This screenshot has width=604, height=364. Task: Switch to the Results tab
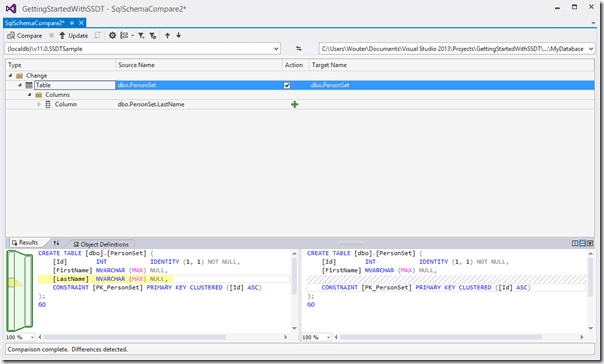(25, 243)
